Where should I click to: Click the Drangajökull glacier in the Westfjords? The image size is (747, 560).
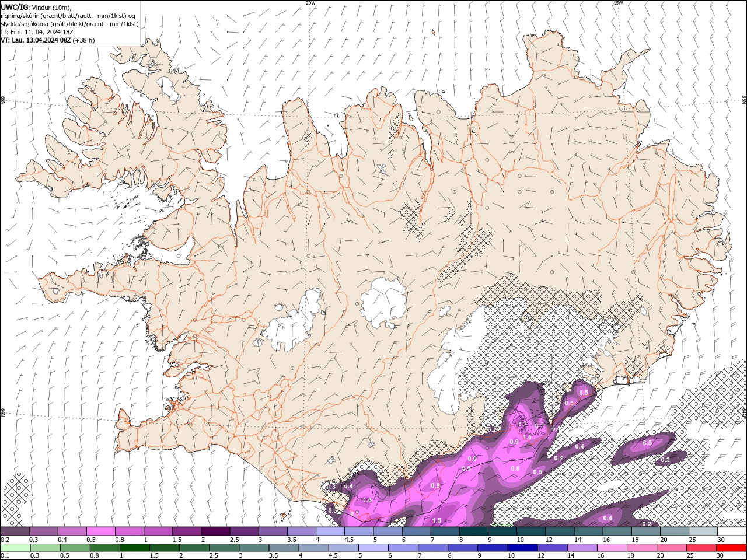(x=168, y=87)
